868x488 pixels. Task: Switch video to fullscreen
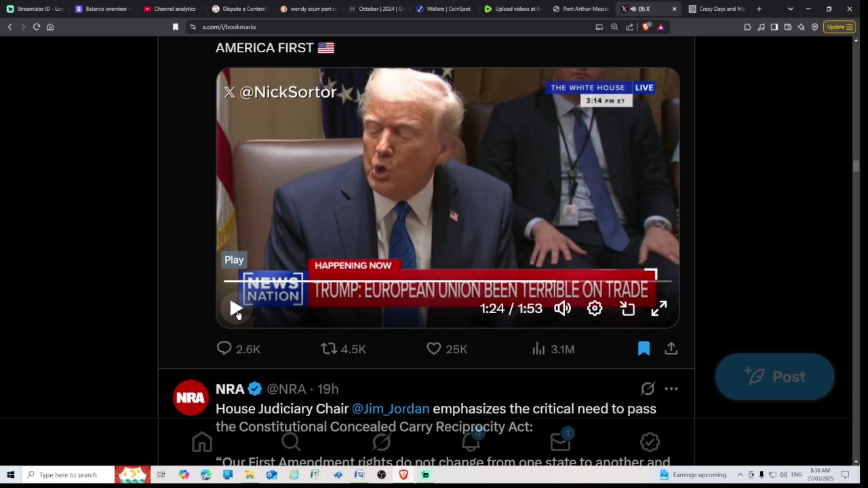pyautogui.click(x=659, y=308)
